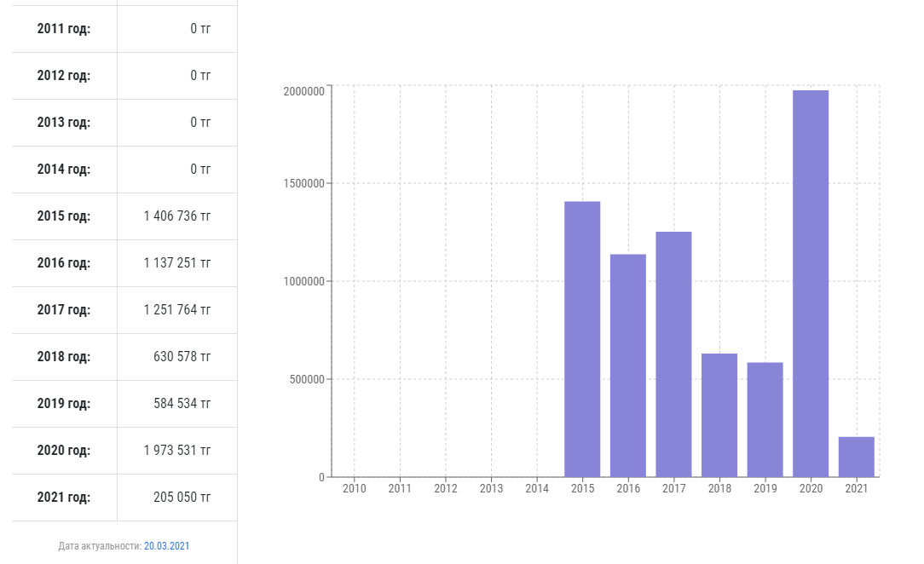Select the short 2021 chart bar
The height and width of the screenshot is (564, 924).
coord(856,457)
